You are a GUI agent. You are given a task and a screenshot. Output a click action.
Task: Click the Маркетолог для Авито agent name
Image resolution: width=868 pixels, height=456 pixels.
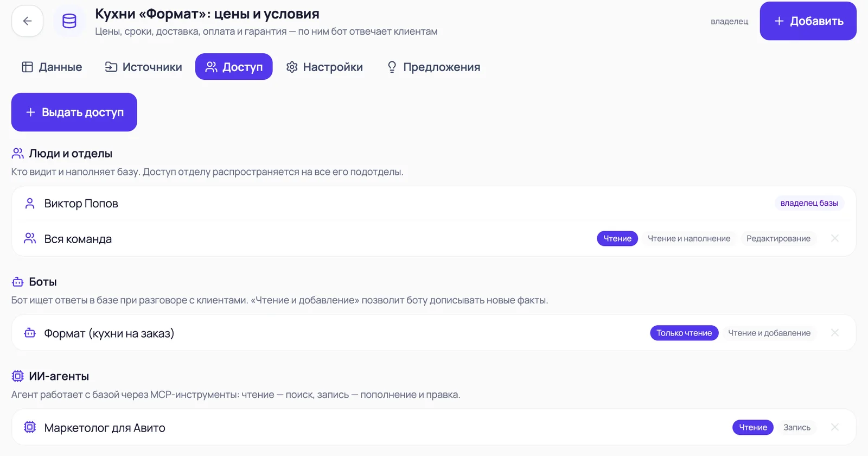click(x=105, y=428)
